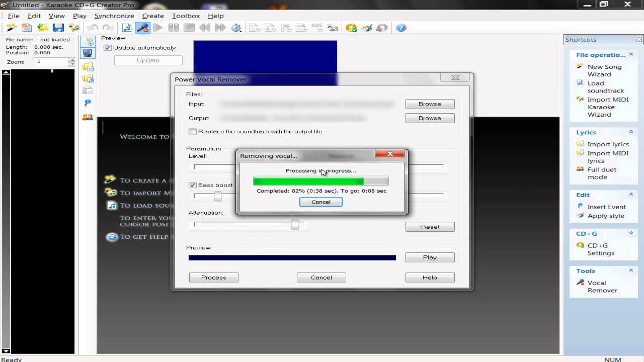Increase Zoom with the spinner up arrow

coord(72,59)
